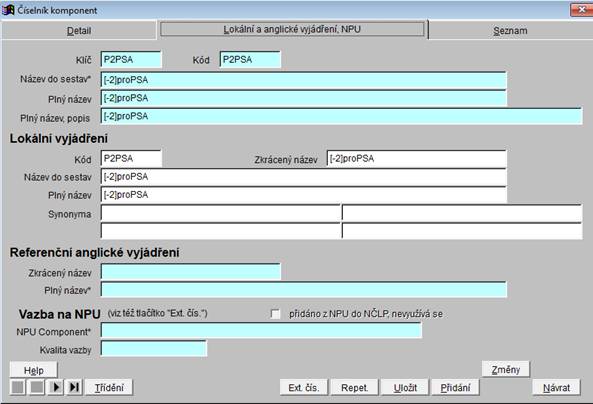Add a record with Přidání button

pos(455,387)
